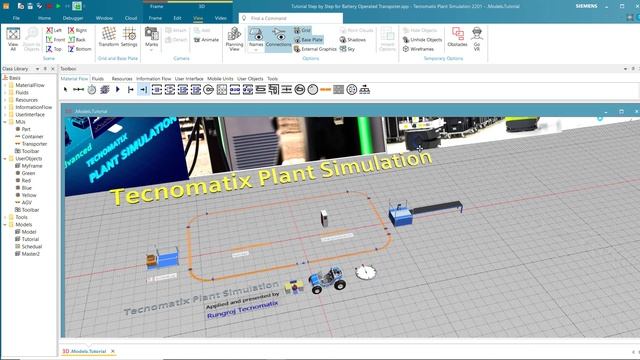Open the Planning View
The image size is (640, 360).
pos(234,39)
